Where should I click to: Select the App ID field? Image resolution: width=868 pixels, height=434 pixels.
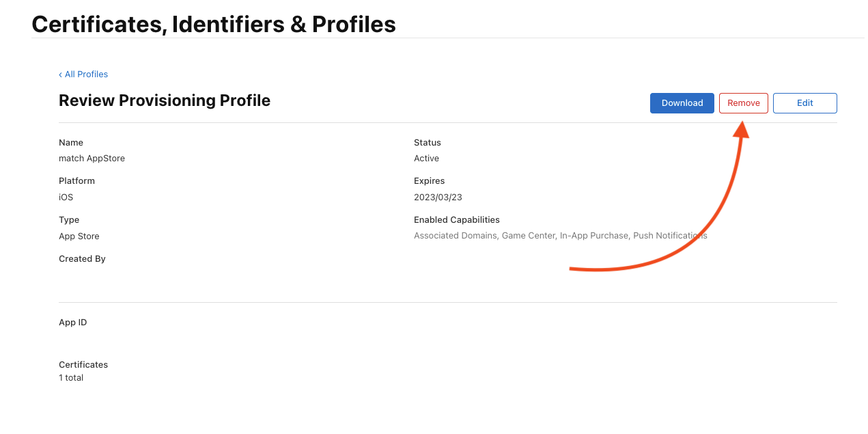click(72, 322)
